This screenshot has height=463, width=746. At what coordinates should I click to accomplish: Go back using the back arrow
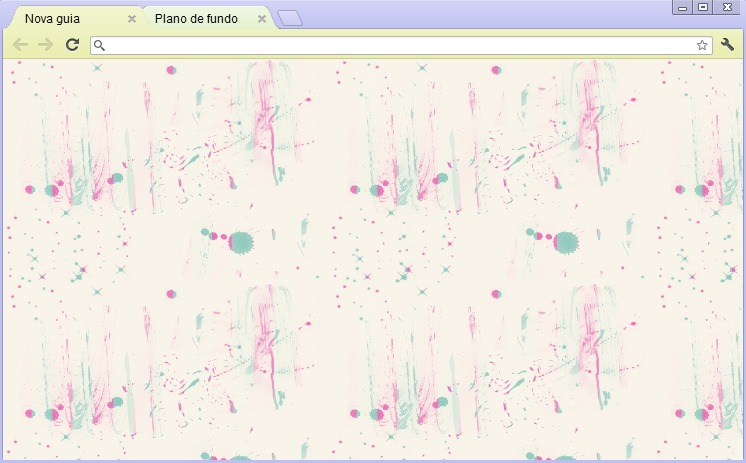coord(20,45)
